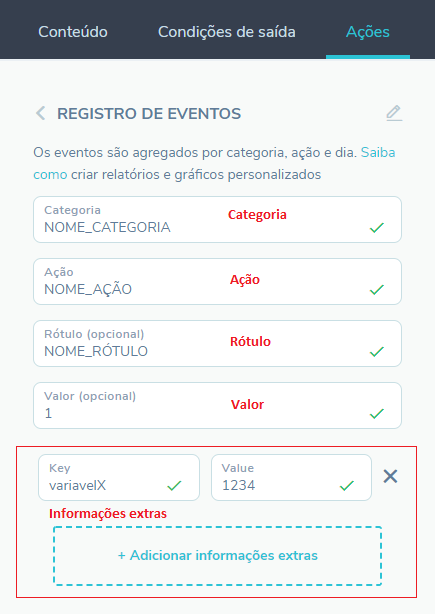435x614 pixels.
Task: Click the green checkmark in Ação field
Action: pos(377,289)
